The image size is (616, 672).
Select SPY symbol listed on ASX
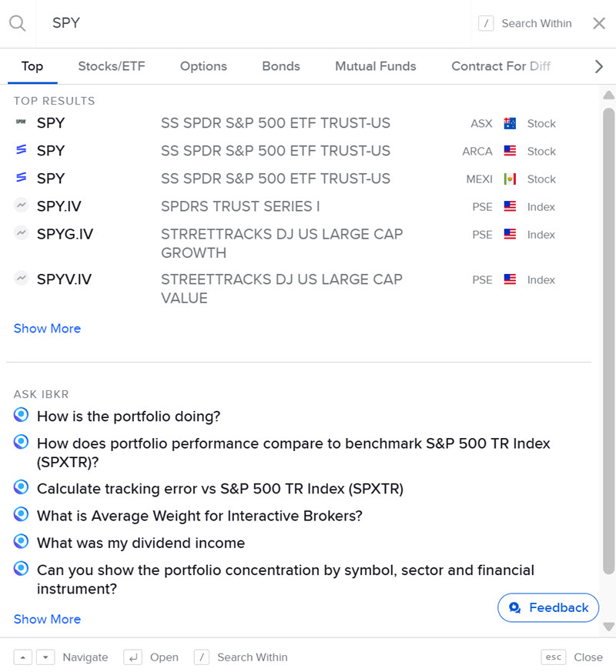(51, 123)
